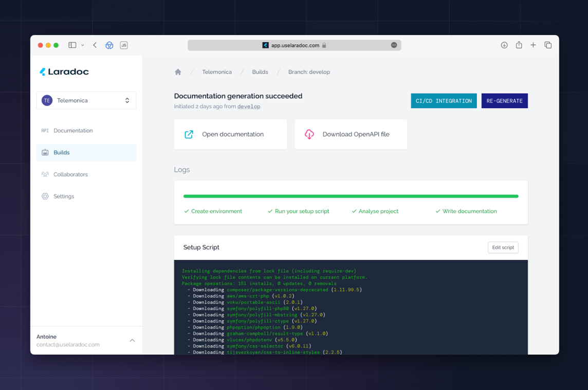
Task: Select Builds in the sidebar
Action: (x=86, y=152)
